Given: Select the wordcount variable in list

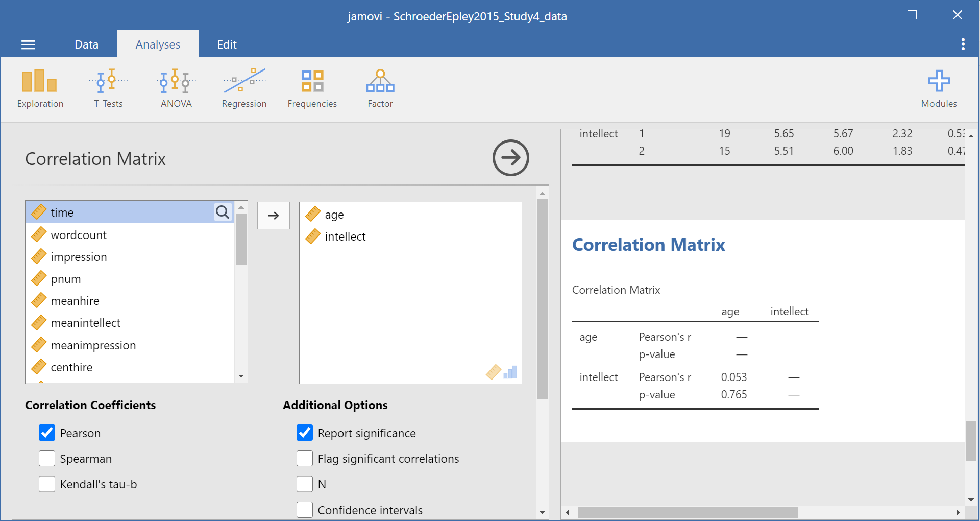Looking at the screenshot, I should pos(79,235).
